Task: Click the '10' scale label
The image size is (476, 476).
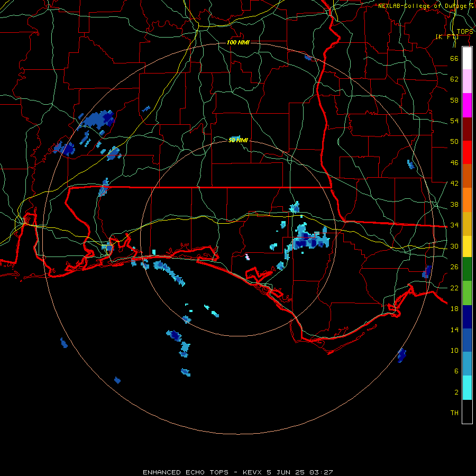Action: click(454, 350)
